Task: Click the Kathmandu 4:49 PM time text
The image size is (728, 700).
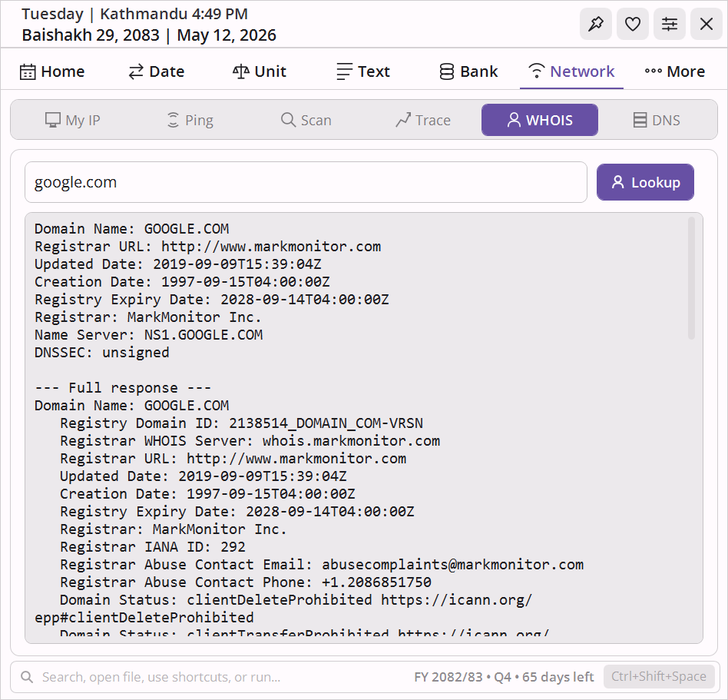Action: click(x=174, y=14)
